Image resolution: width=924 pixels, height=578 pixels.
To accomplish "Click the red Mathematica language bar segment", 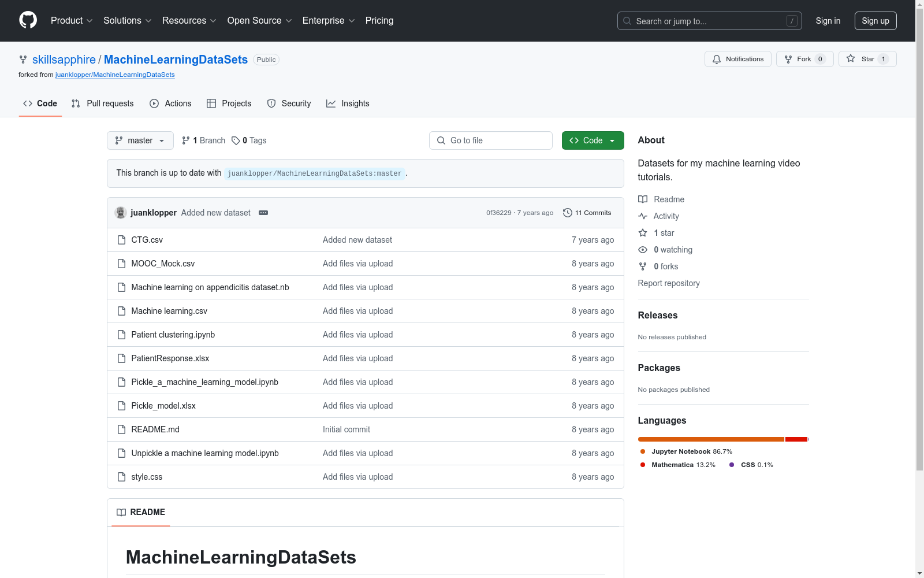I will (x=796, y=439).
